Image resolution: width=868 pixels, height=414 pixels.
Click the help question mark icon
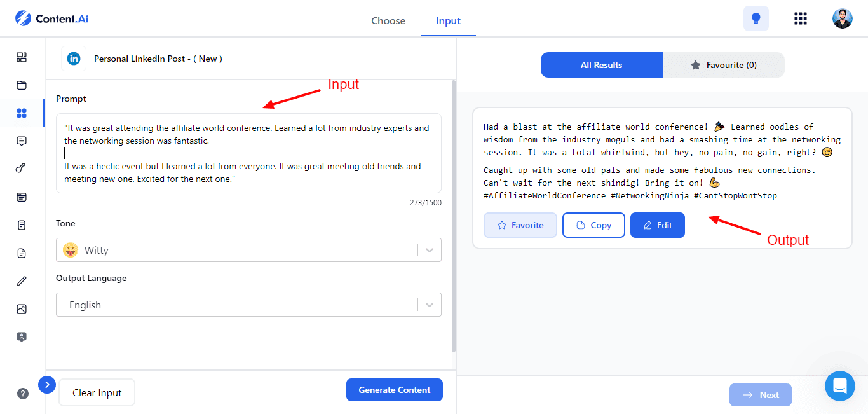[x=23, y=394]
